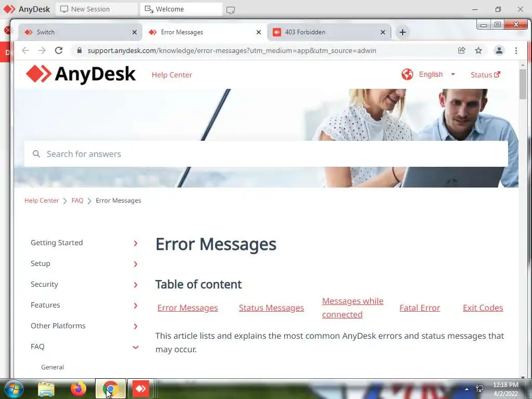Switch to AnyDesk New Session tab
532x399 pixels.
[x=96, y=9]
